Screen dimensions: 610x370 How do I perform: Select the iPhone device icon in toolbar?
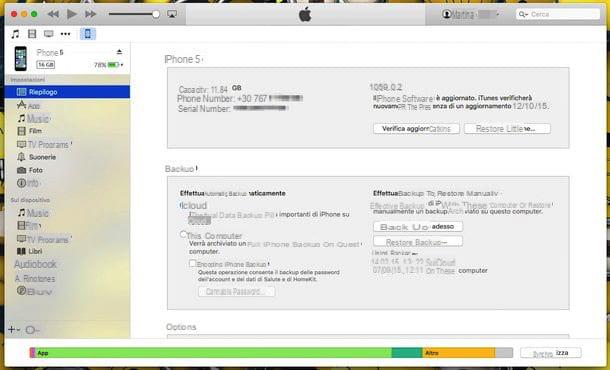(x=88, y=34)
